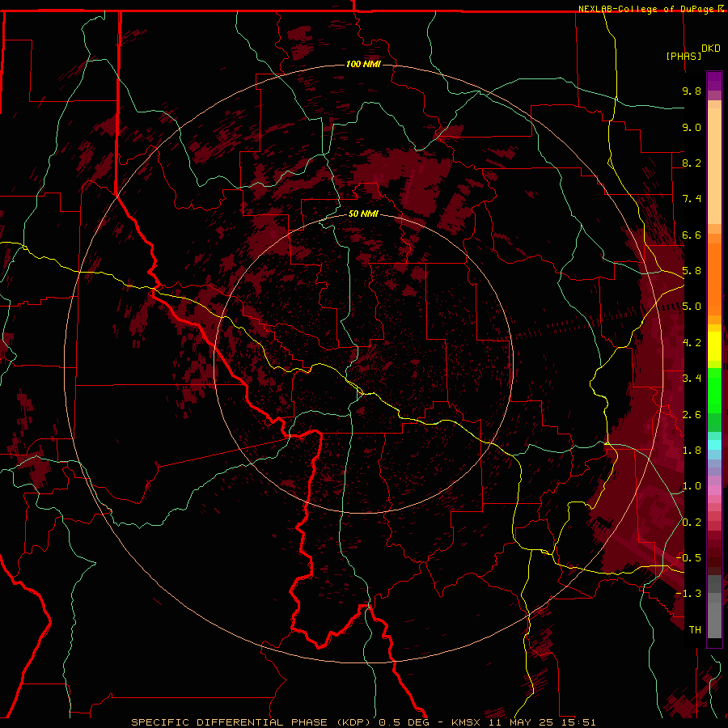This screenshot has width=728, height=728.
Task: Click the 5.8 scale label
Action: pos(692,271)
